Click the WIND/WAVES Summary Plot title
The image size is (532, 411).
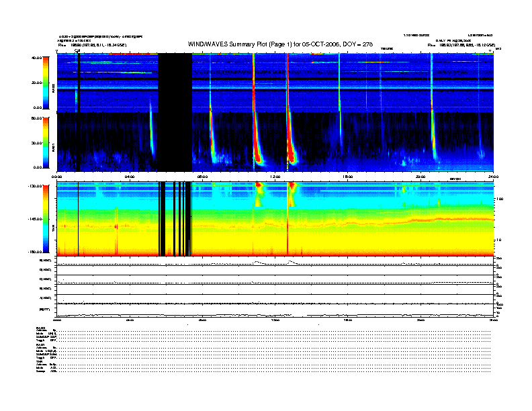pyautogui.click(x=280, y=44)
